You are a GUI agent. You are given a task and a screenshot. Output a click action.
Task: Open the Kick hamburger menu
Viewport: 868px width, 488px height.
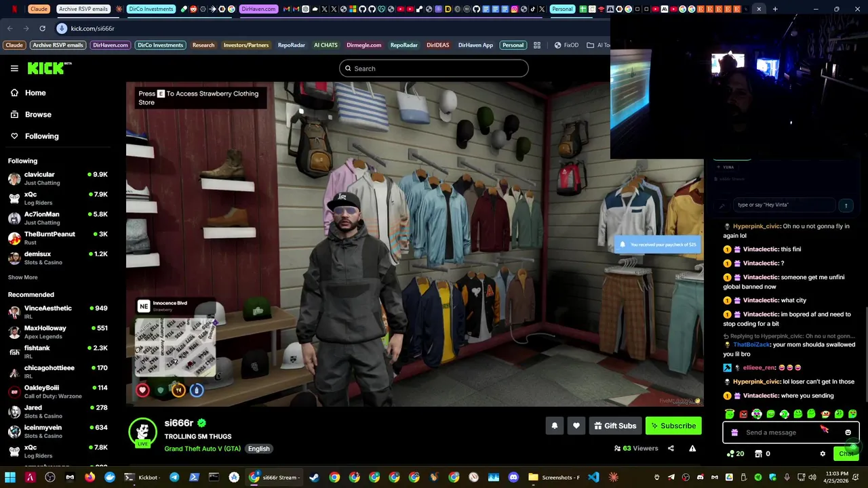(14, 68)
